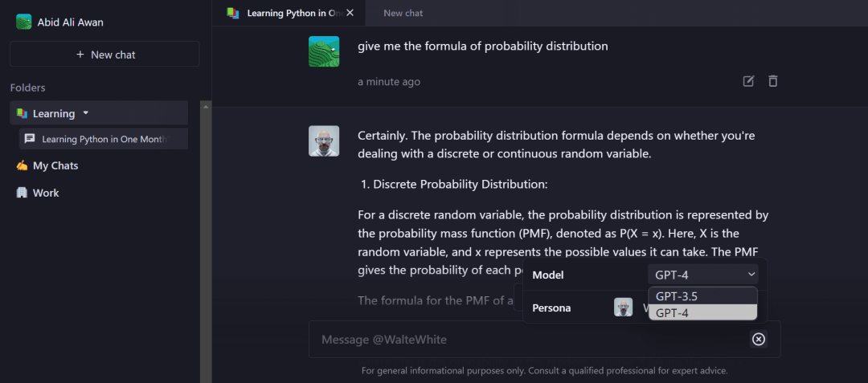This screenshot has width=868, height=383.
Task: Close the Learning Python tab
Action: [x=350, y=13]
